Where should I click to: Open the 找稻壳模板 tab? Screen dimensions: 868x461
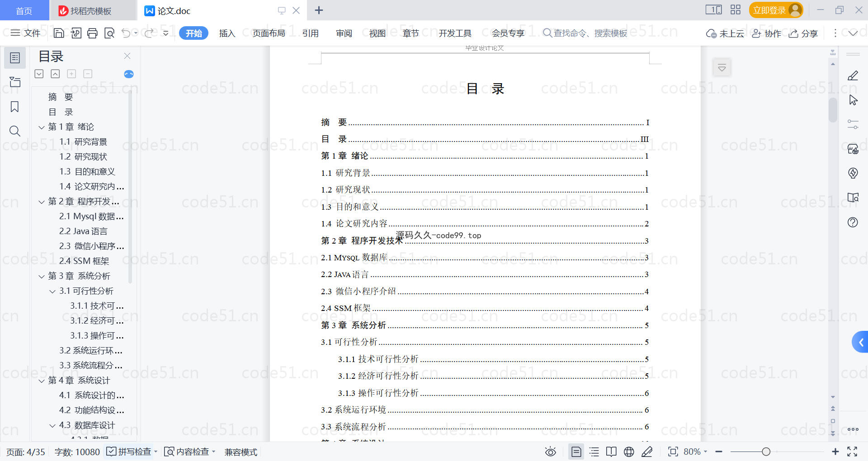[x=93, y=10]
